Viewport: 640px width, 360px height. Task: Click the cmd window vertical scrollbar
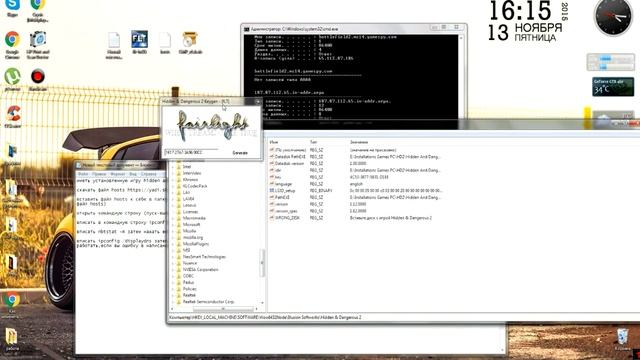461,76
